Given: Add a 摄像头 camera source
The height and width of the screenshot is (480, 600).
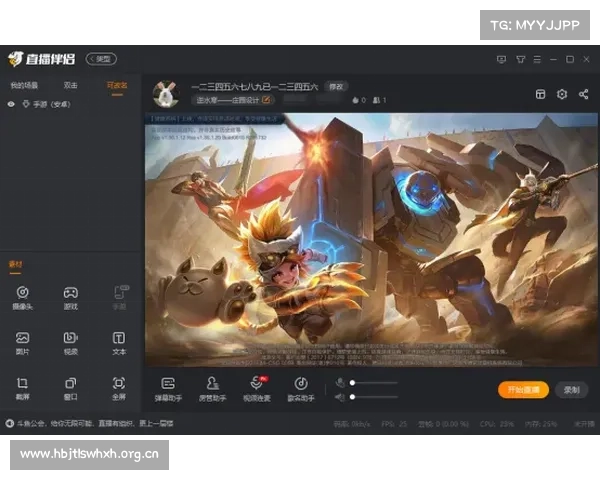Looking at the screenshot, I should (x=23, y=297).
